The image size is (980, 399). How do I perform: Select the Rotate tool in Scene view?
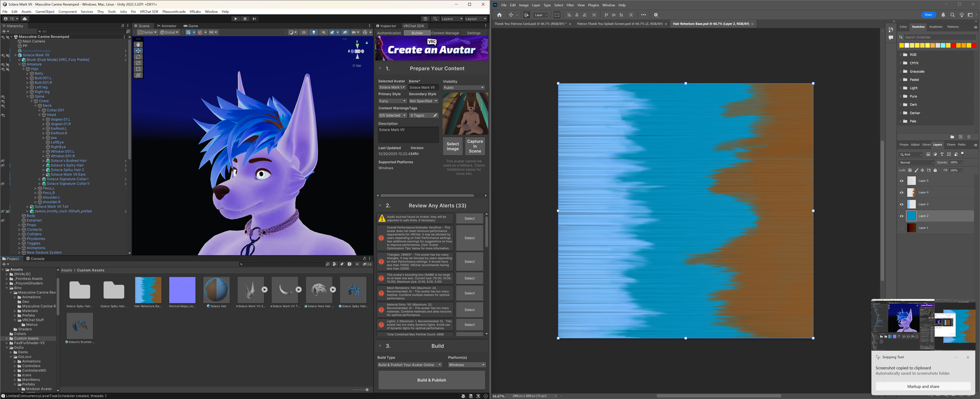point(138,57)
